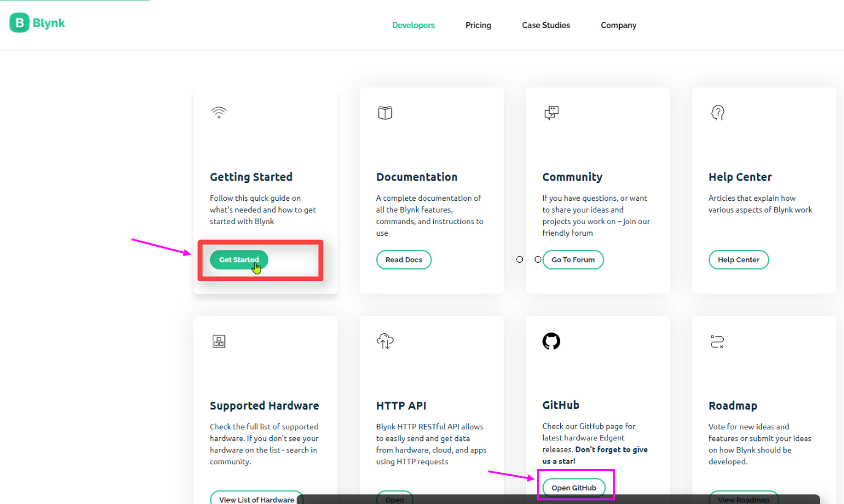Viewport: 844px width, 504px height.
Task: Click the GitHub octocat icon
Action: (x=552, y=341)
